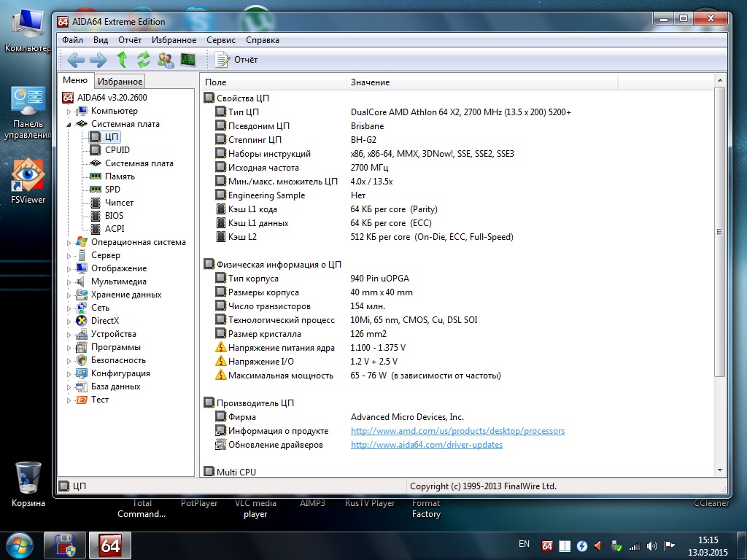Open the Справка menu
The width and height of the screenshot is (747, 560).
pyautogui.click(x=263, y=40)
